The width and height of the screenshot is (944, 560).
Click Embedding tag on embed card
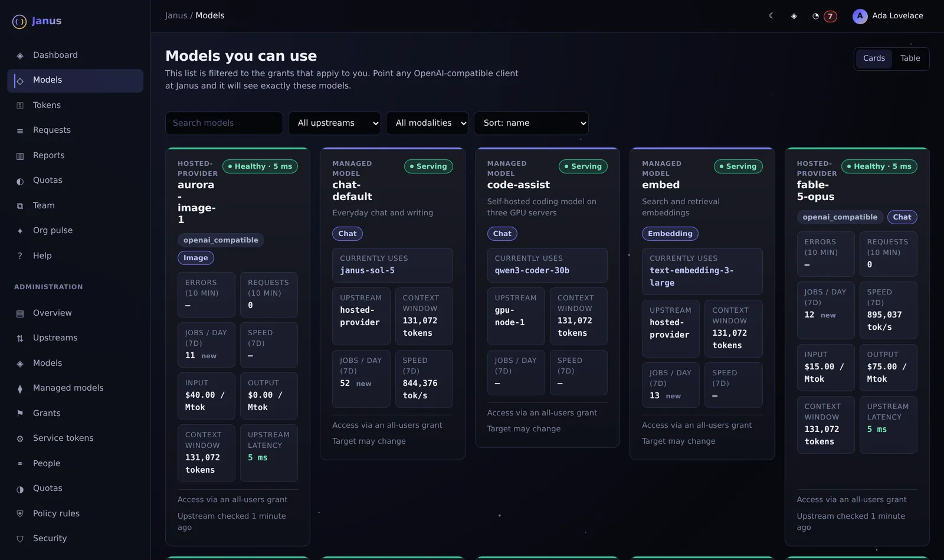[670, 234]
